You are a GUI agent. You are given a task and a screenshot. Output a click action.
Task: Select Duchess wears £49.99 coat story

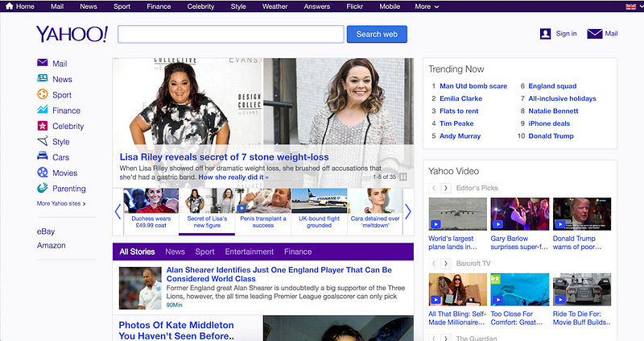[151, 211]
